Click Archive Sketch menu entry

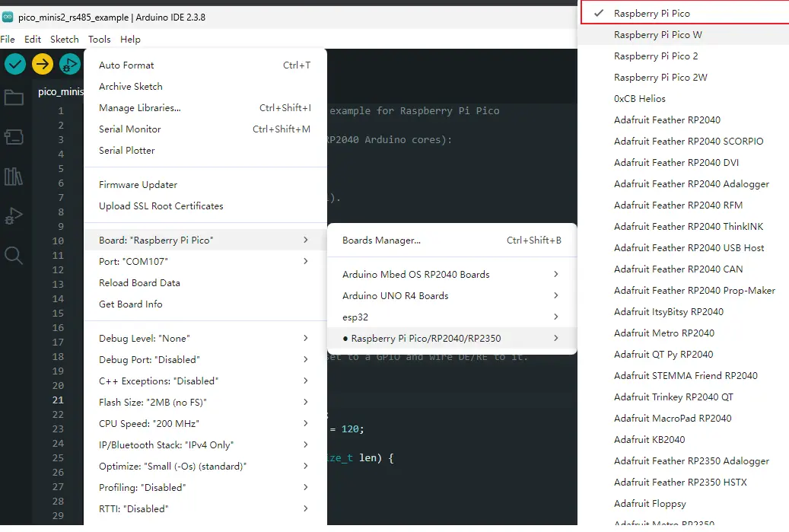click(x=205, y=87)
